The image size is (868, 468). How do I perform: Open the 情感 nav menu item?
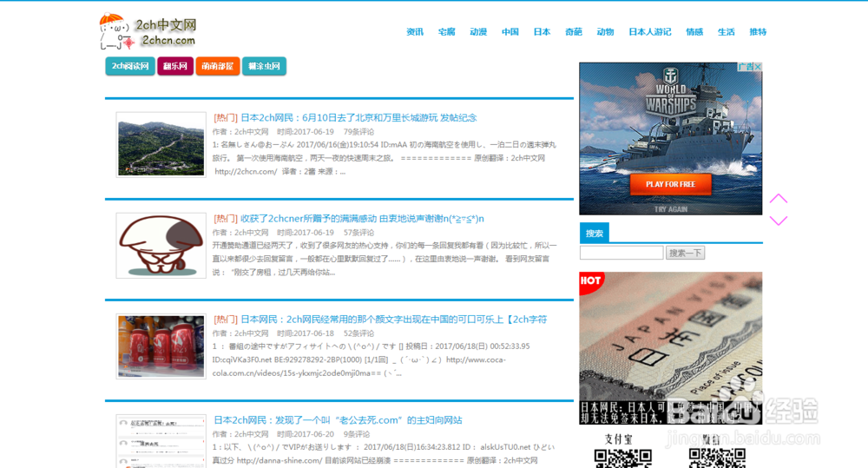click(x=694, y=31)
